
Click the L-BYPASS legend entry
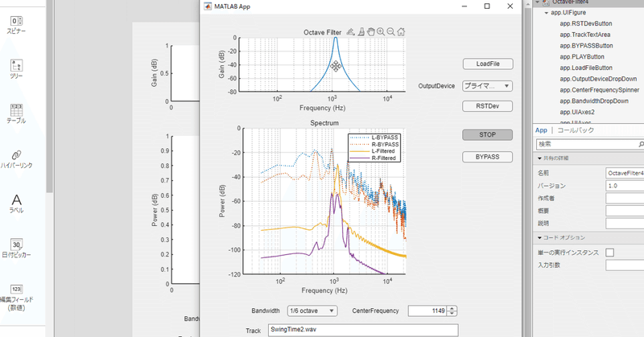(374, 138)
